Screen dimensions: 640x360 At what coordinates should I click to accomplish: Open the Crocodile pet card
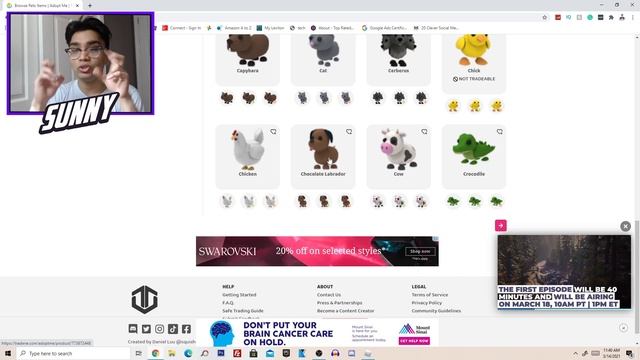coord(474,157)
